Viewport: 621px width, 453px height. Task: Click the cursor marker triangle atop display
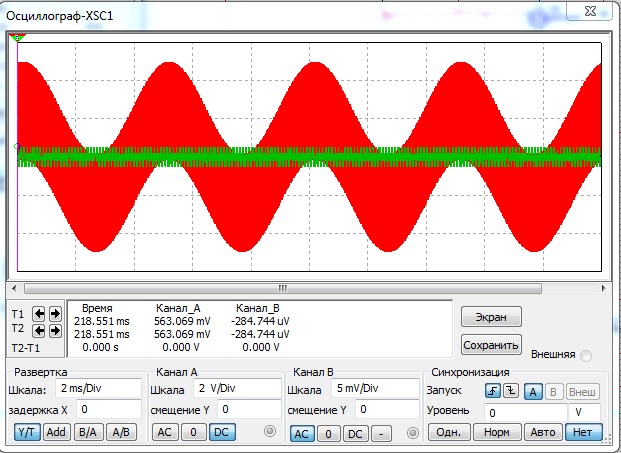(17, 38)
